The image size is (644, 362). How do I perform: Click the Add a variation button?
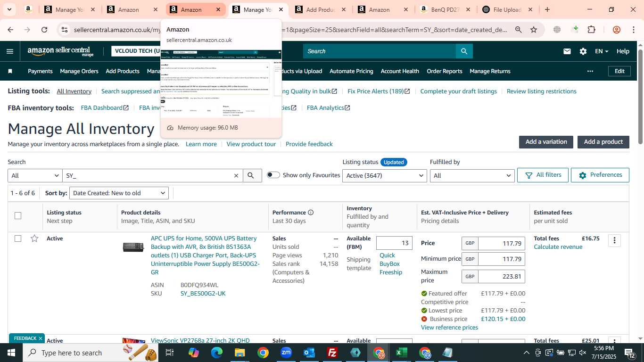[546, 142]
